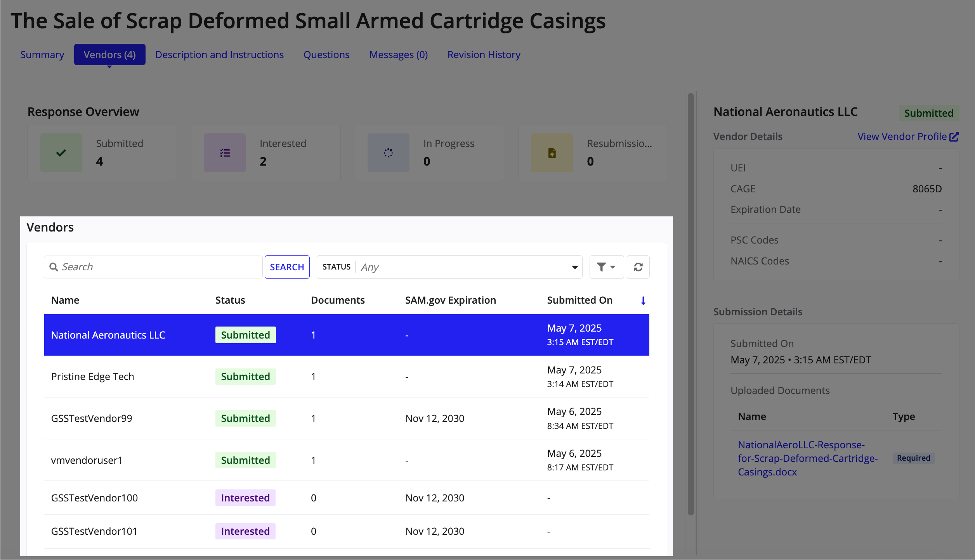Open the NationalAeroLLC response docx link
The width and height of the screenshot is (975, 560).
(x=808, y=458)
